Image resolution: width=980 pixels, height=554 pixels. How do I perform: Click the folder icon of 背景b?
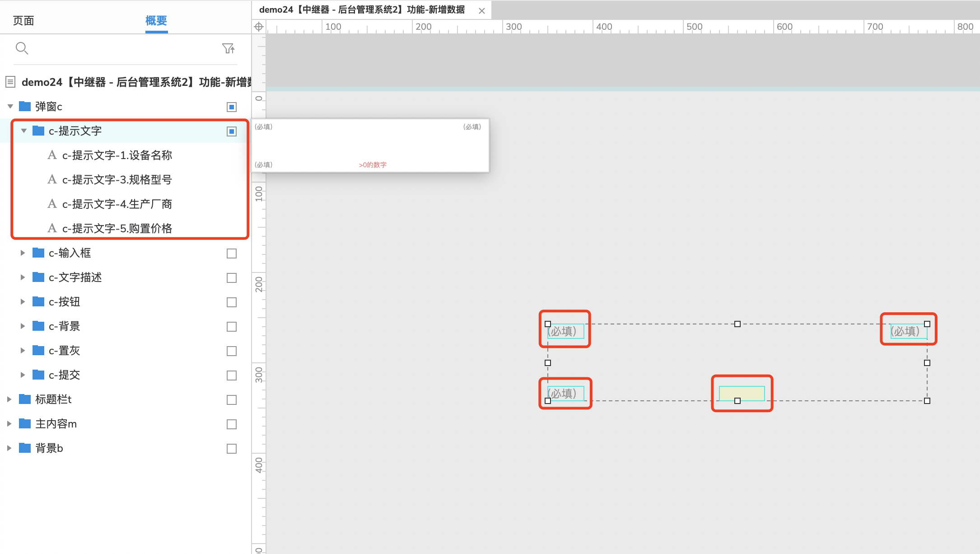click(25, 448)
